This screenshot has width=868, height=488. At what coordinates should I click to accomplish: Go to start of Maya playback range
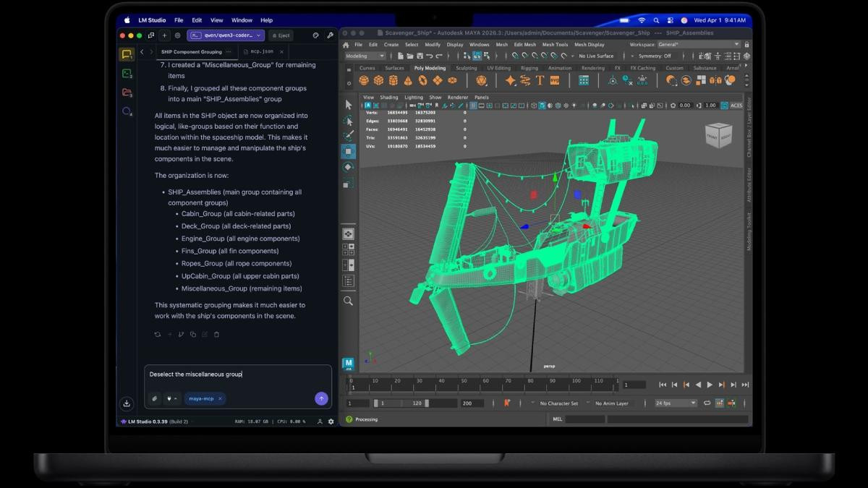[662, 385]
